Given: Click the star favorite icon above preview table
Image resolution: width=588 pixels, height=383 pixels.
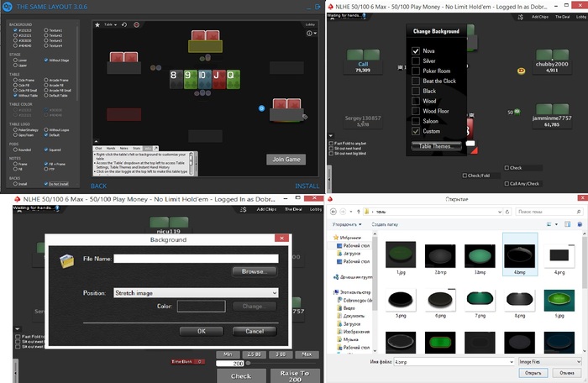Looking at the screenshot, I should coord(97,24).
